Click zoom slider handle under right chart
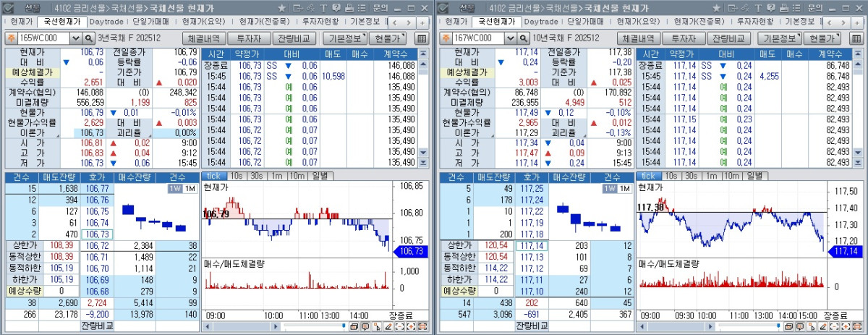 coord(778,326)
